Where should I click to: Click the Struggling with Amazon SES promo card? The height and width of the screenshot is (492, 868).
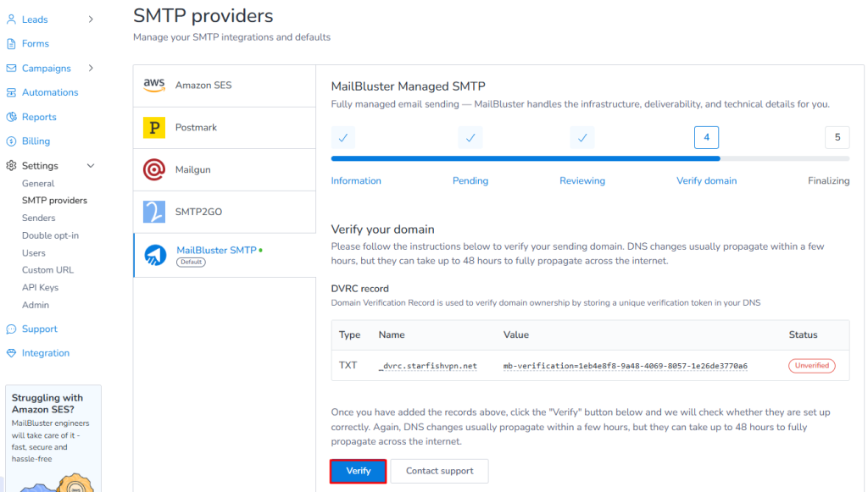click(x=53, y=439)
